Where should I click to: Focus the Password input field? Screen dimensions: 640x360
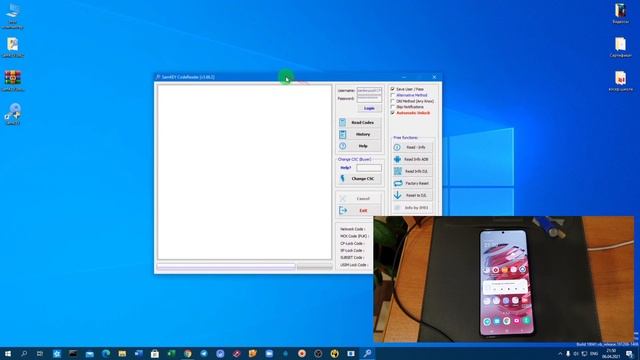(369, 98)
